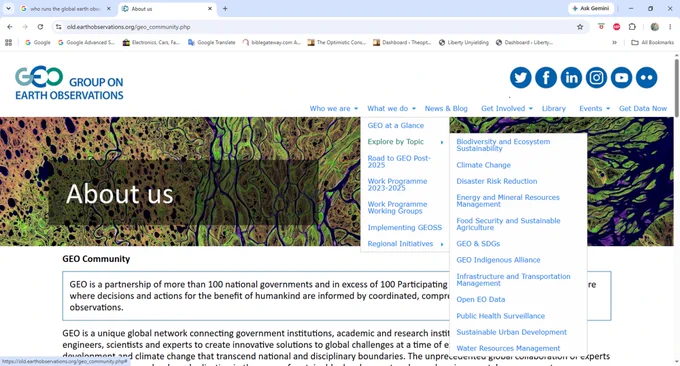Open the Chrome profile avatar

tap(654, 27)
